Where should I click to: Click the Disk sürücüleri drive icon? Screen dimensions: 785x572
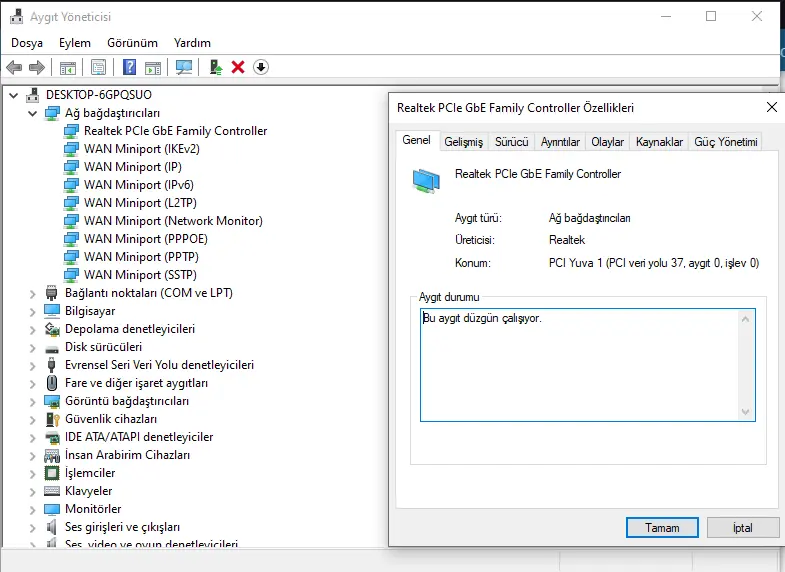tap(52, 348)
